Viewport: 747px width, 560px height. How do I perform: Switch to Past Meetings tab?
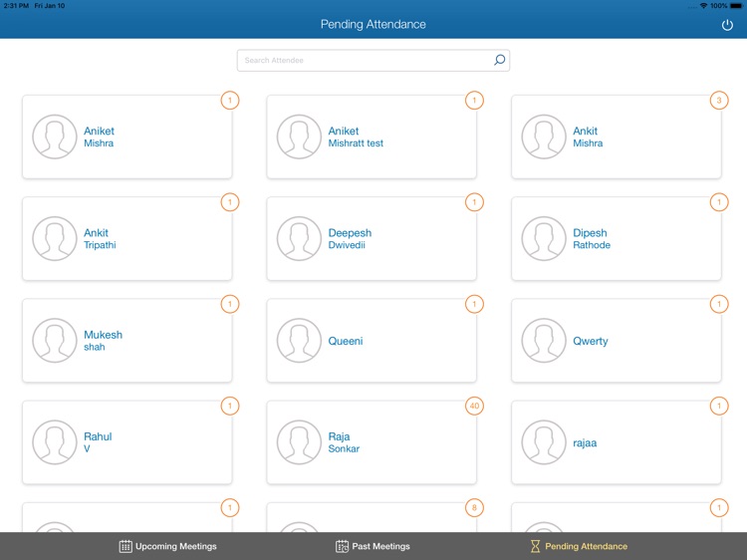click(373, 546)
